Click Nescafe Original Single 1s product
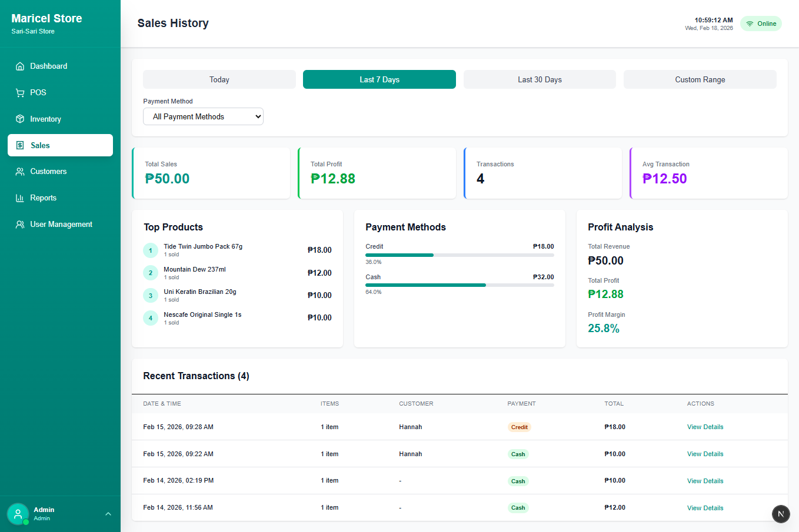799x532 pixels. point(202,314)
